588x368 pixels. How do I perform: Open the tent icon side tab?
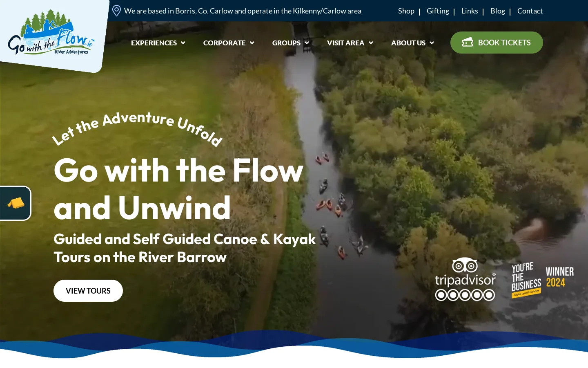[16, 203]
